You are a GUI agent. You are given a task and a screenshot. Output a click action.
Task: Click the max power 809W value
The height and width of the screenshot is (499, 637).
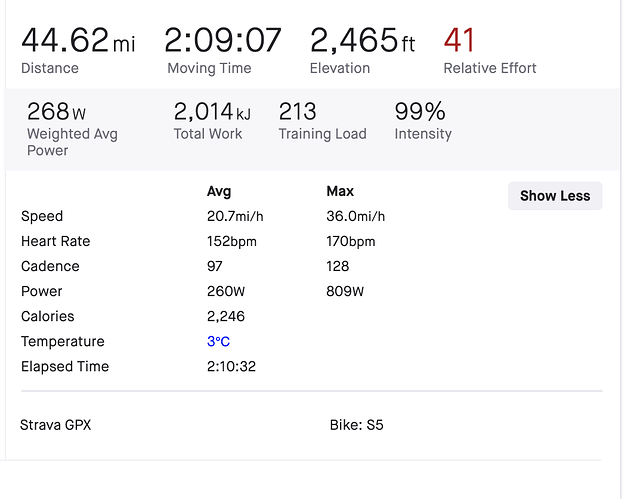pyautogui.click(x=345, y=291)
